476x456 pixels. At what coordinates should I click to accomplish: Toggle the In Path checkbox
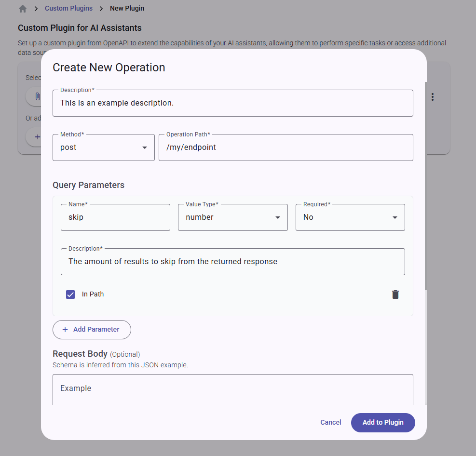[70, 295]
